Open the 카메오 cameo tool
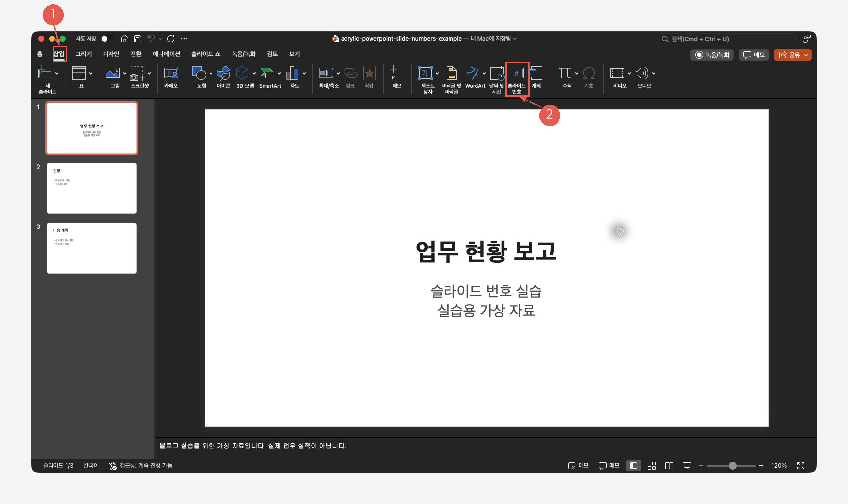 [171, 73]
